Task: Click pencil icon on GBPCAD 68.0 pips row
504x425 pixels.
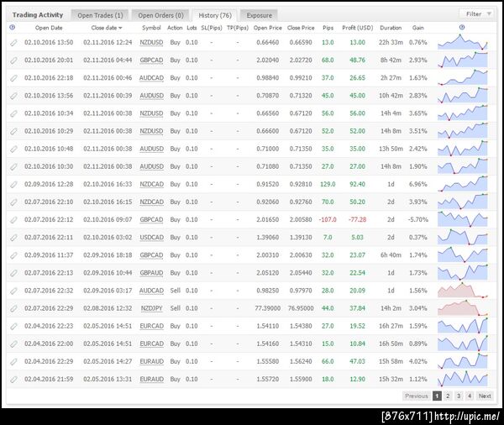Action: click(x=13, y=60)
